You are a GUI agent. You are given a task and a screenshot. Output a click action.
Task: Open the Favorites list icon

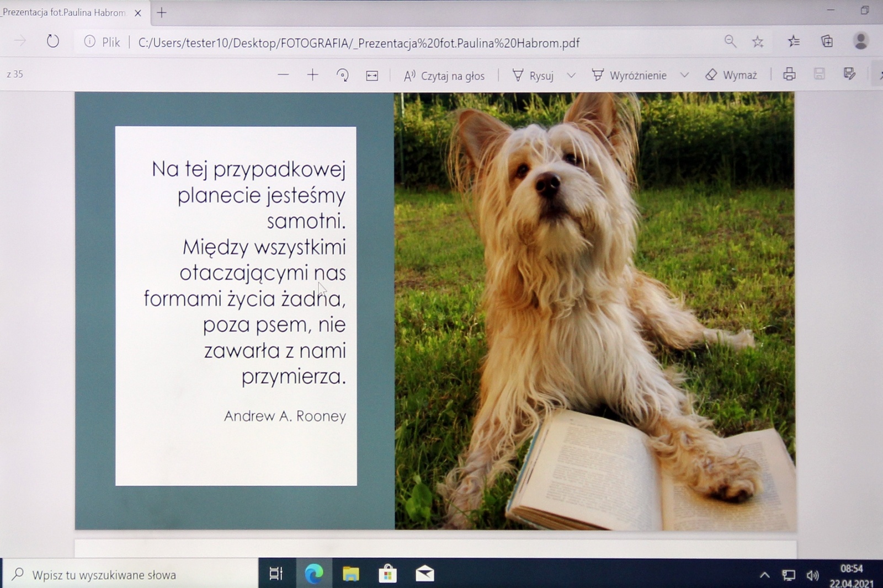click(x=793, y=41)
